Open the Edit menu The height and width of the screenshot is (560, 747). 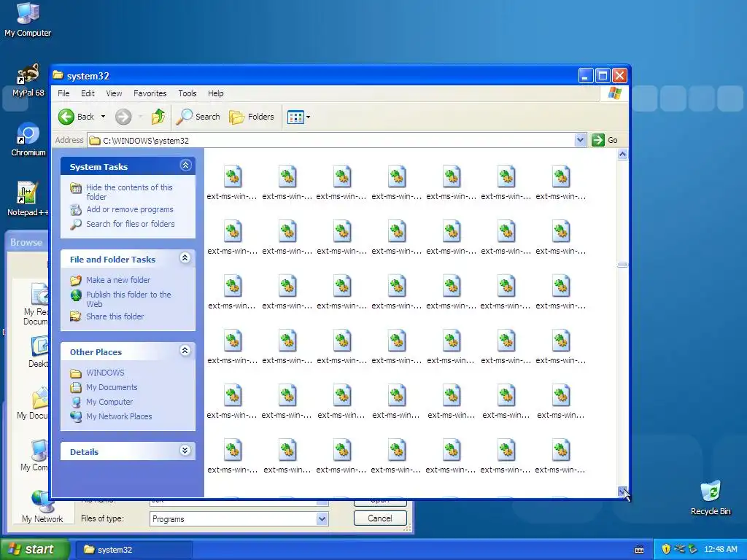(x=88, y=93)
